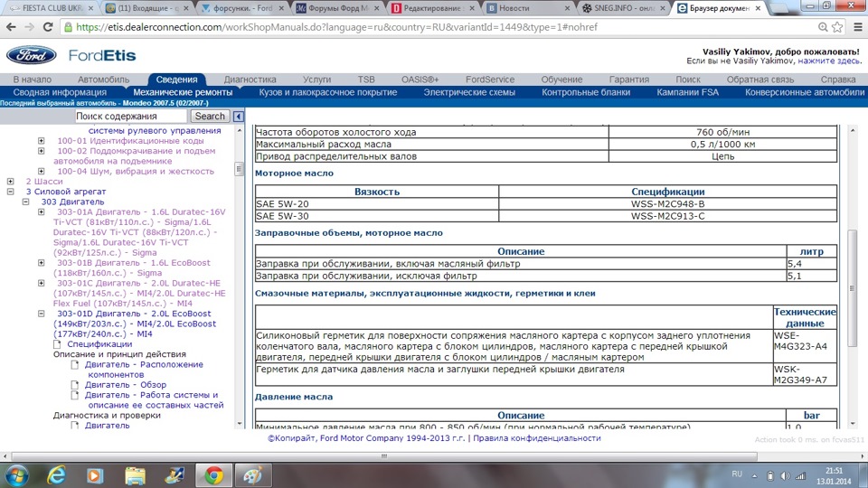This screenshot has width=868, height=488.
Task: Click the zoom magnifier icon in address bar
Action: coord(823,26)
